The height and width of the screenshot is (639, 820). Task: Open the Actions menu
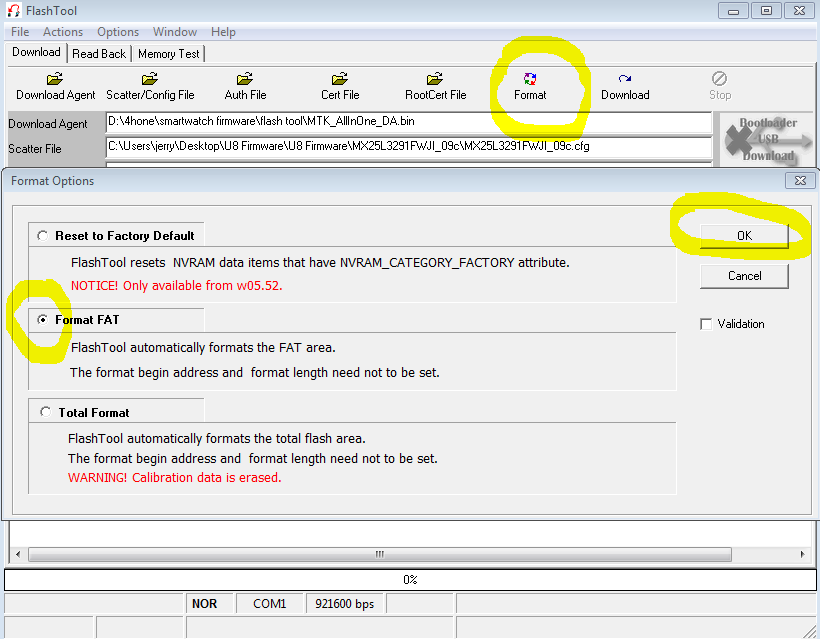click(63, 32)
